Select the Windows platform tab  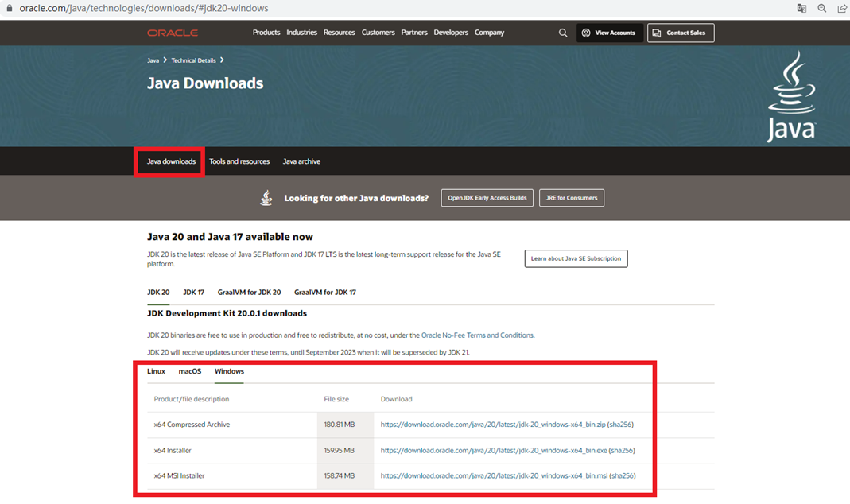pos(229,371)
